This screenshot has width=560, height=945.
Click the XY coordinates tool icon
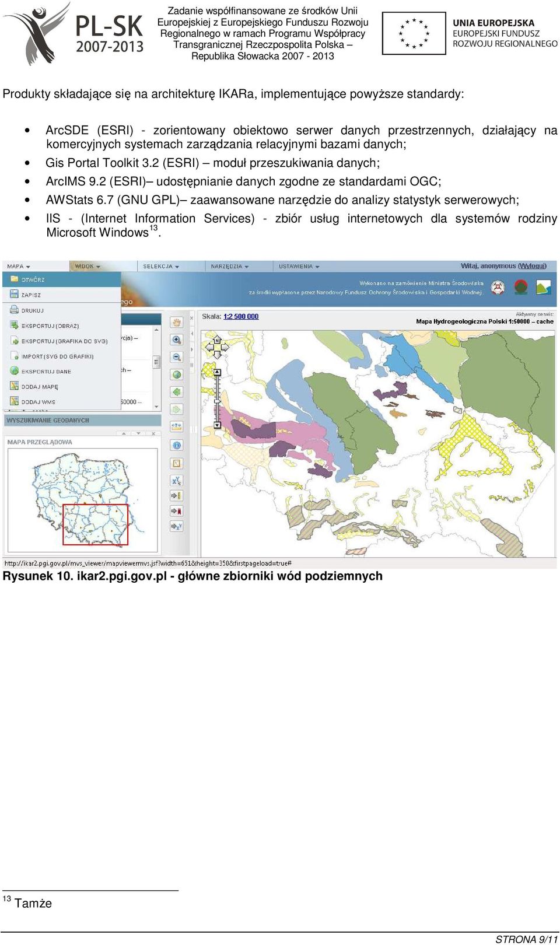tap(177, 481)
